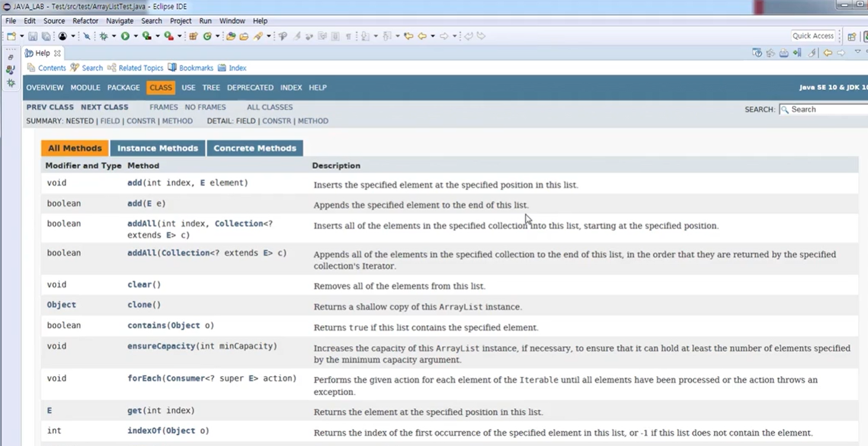Open the Refactor menu
868x446 pixels.
point(85,21)
